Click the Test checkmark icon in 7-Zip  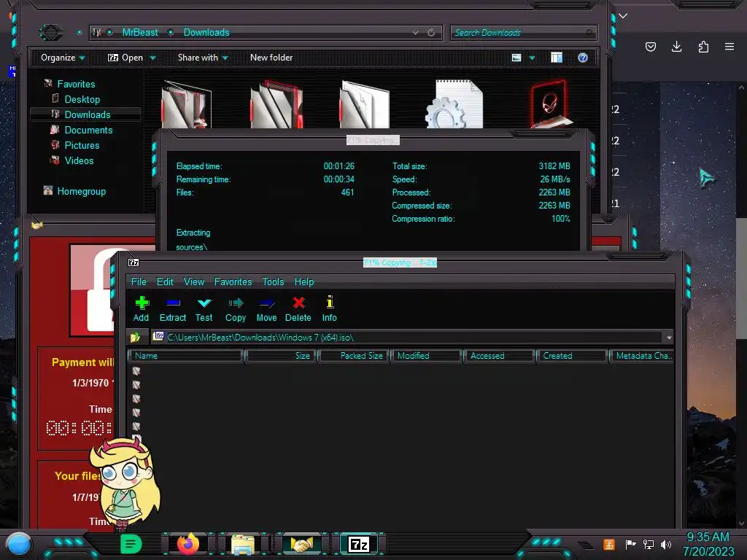204,303
